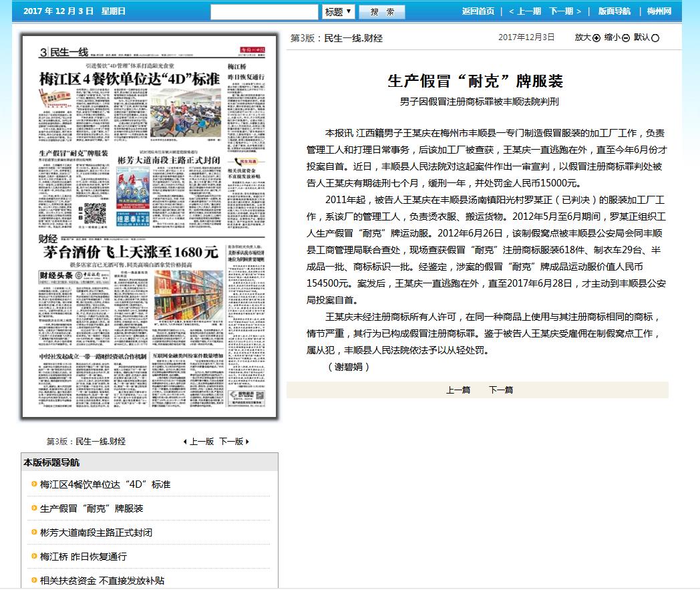700x590 pixels.
Task: Open list item 相关扶贫资金 不直接发放补贴
Action: [x=102, y=581]
